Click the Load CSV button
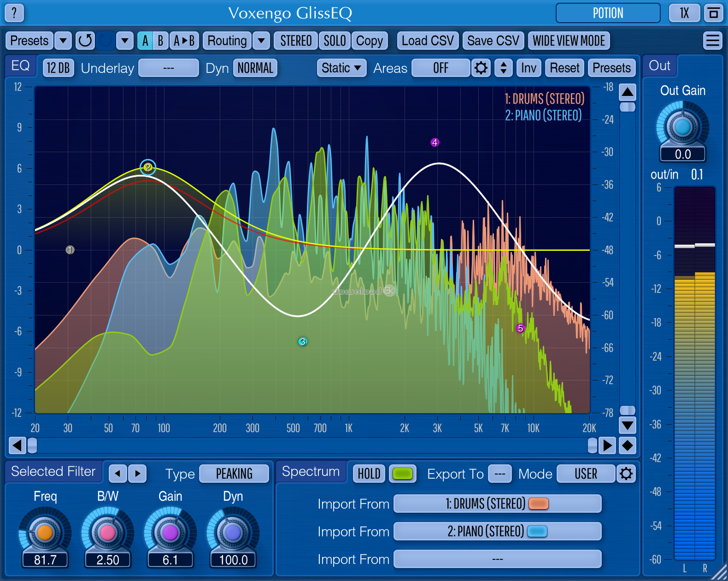This screenshot has width=728, height=581. pos(428,41)
